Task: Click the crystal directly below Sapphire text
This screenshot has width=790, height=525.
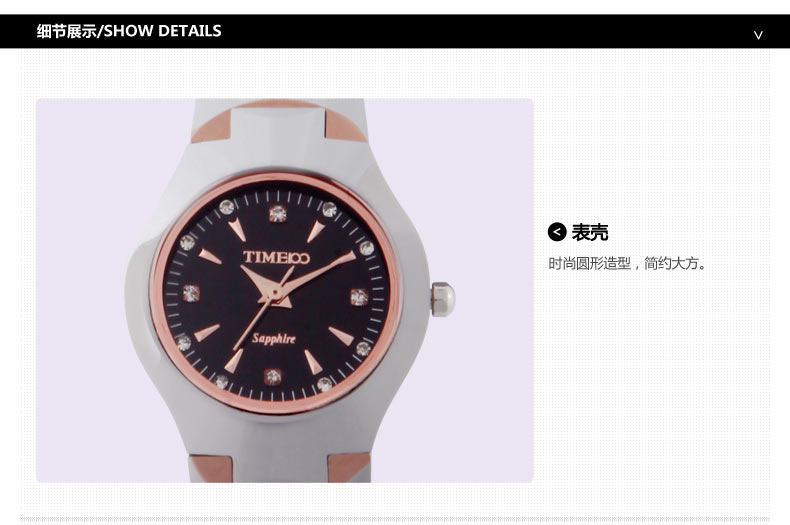Action: (x=272, y=376)
